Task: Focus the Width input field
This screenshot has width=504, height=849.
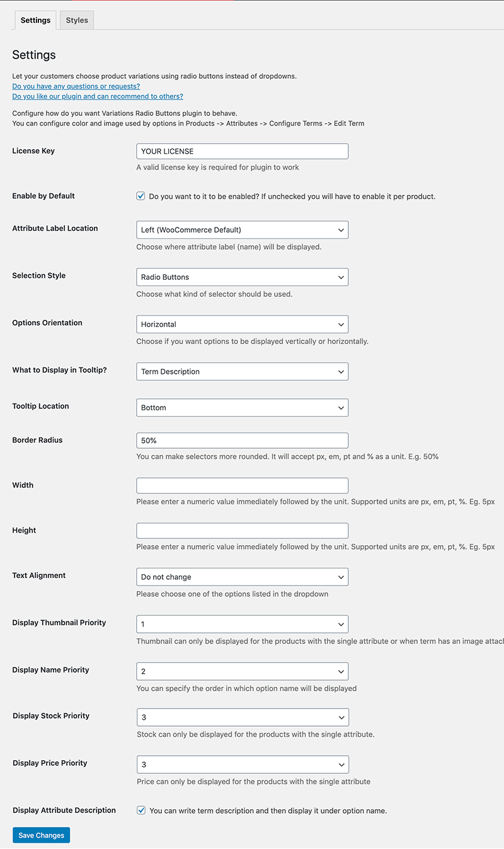Action: click(242, 485)
